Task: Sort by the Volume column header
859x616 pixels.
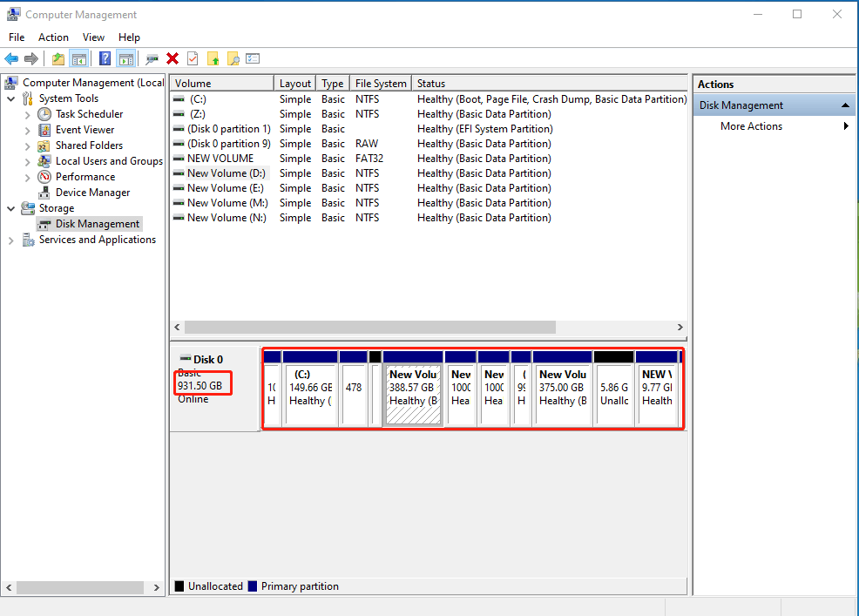Action: 221,84
